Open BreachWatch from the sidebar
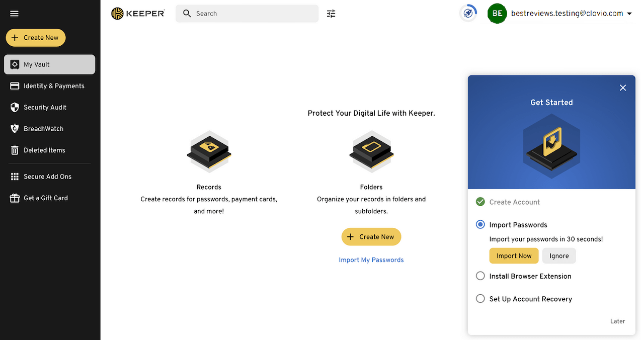This screenshot has height=340, width=644. pos(43,129)
